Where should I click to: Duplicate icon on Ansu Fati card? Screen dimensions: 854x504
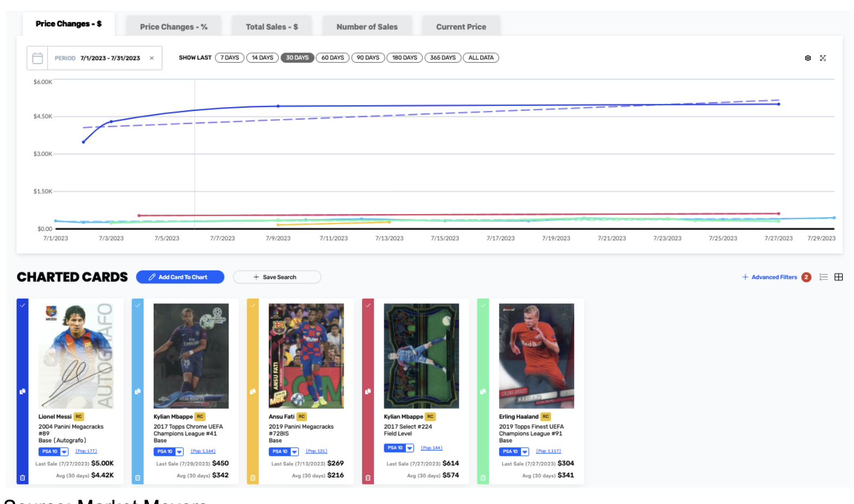(253, 391)
